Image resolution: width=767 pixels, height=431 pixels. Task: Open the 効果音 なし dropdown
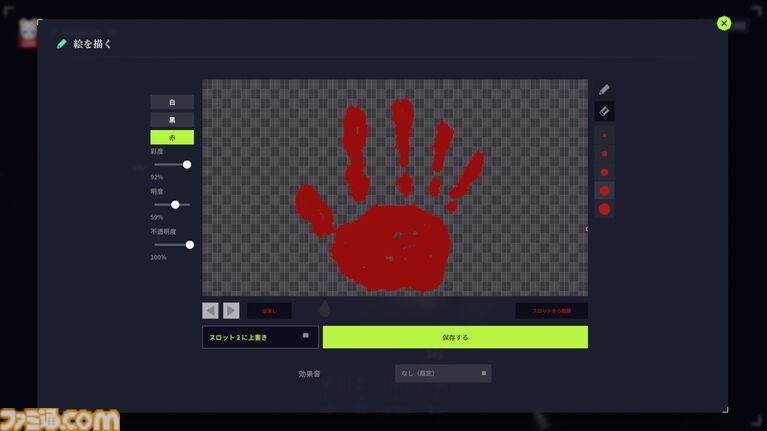[x=443, y=373]
